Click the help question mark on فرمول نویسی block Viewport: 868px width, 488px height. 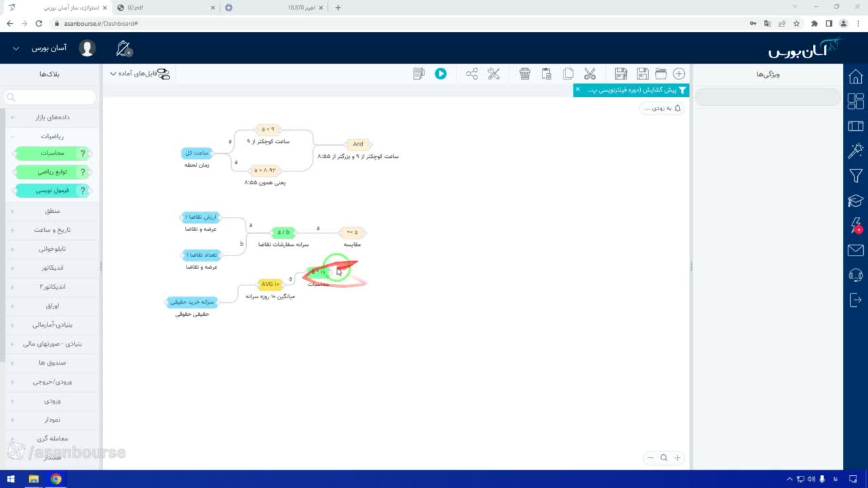pyautogui.click(x=83, y=191)
